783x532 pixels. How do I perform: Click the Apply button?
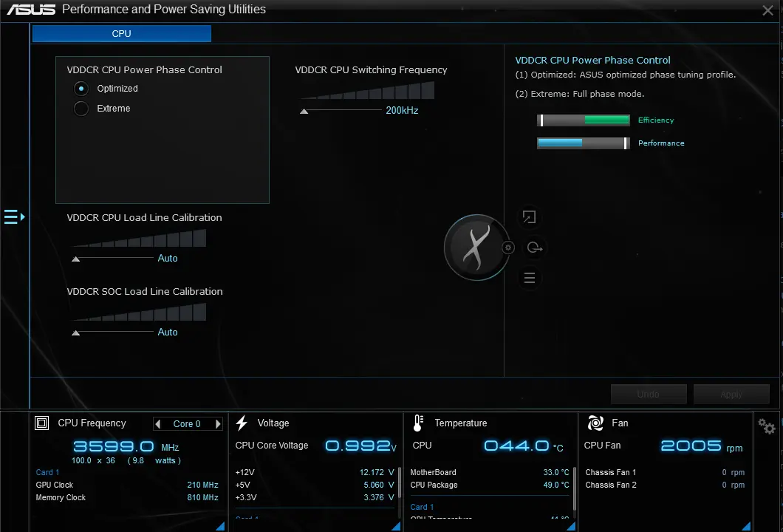pos(731,394)
